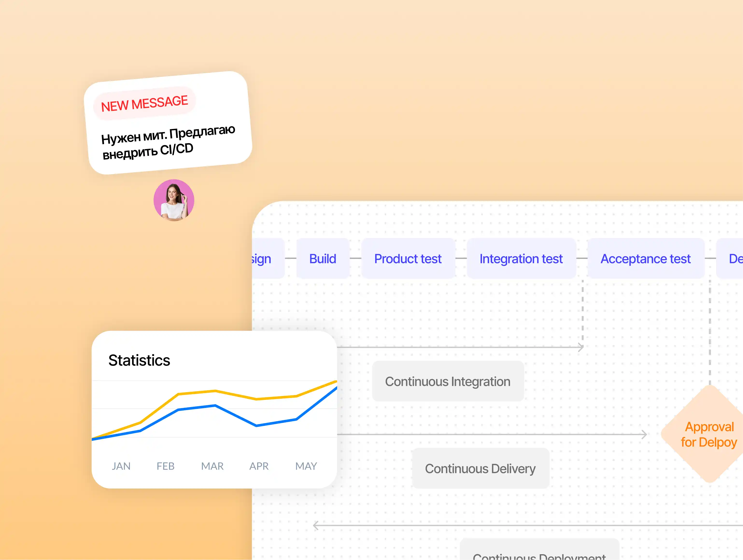Screen dimensions: 743x560
Task: Click the Integration test stage box
Action: coord(521,259)
